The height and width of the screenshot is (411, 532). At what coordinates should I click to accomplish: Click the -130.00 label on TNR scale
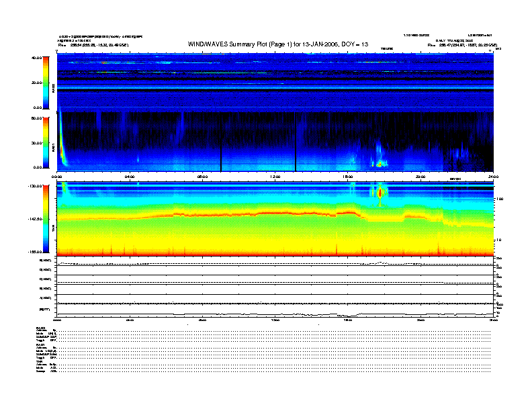(x=35, y=186)
